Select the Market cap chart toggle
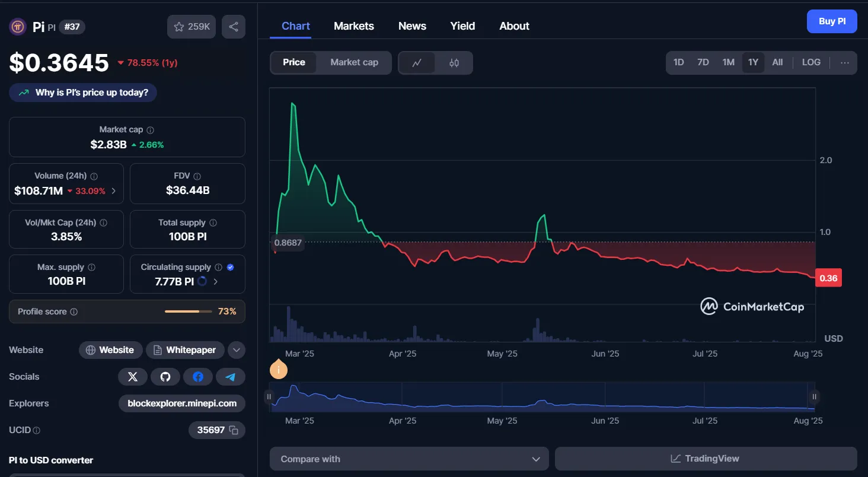 (x=355, y=62)
